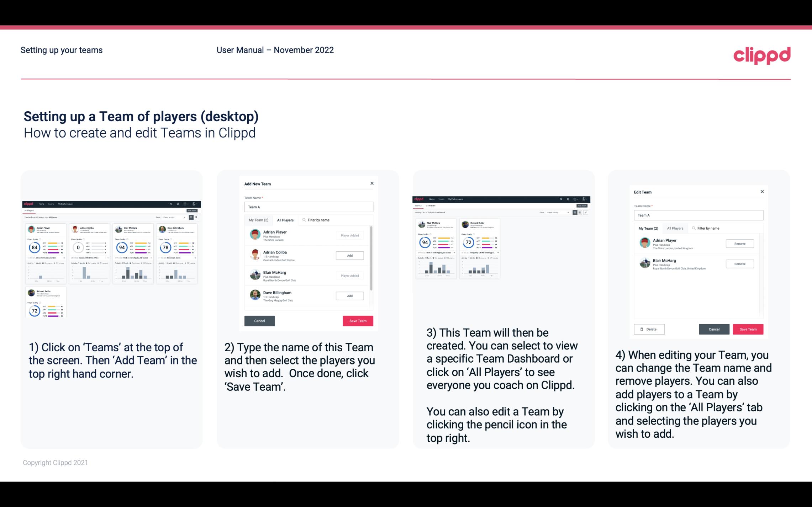This screenshot has height=507, width=812.
Task: Click the Team Name input field
Action: pos(309,207)
